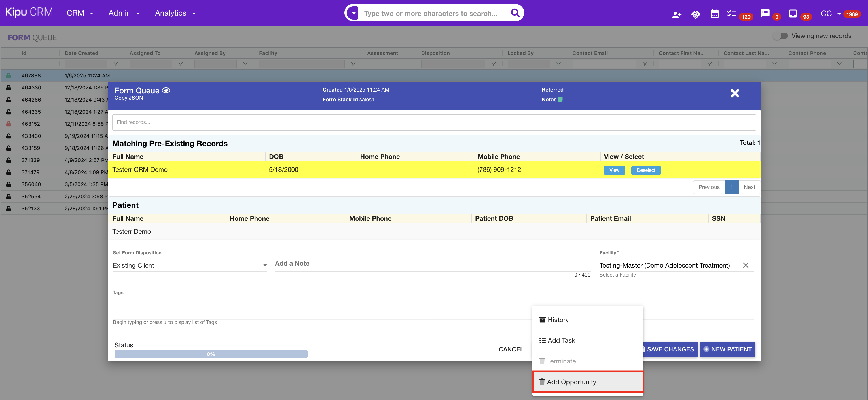Viewport: 868px width, 400px height.
Task: Open the search scope dropdown arrow
Action: 353,13
